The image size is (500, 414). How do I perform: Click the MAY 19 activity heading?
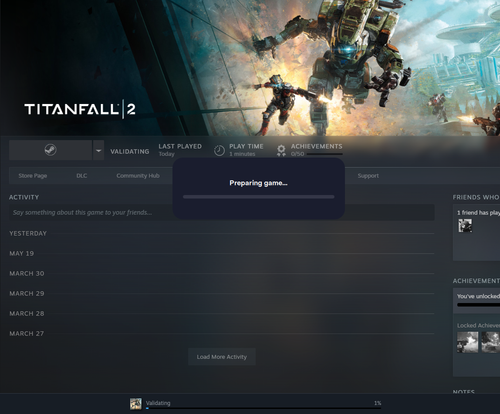(22, 253)
